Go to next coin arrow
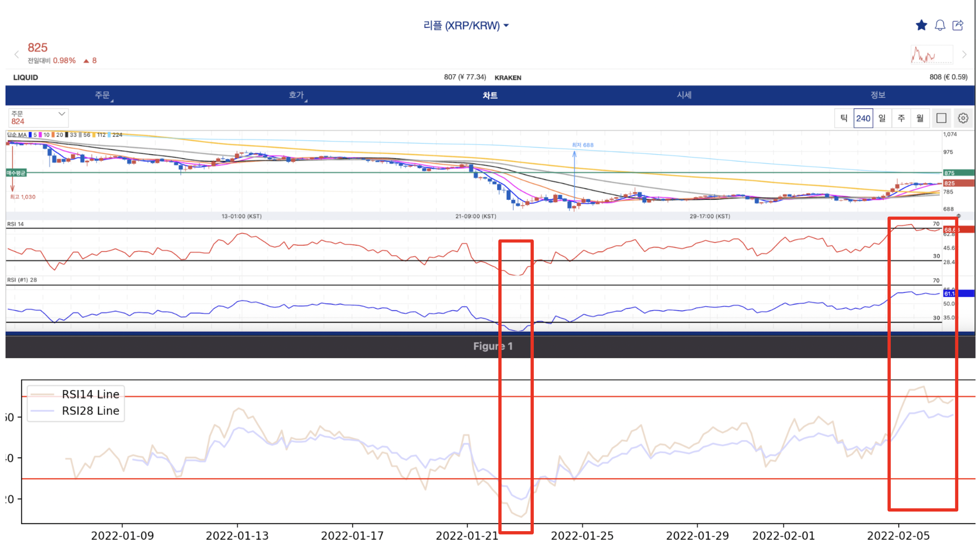This screenshot has height=552, width=980. (x=964, y=55)
